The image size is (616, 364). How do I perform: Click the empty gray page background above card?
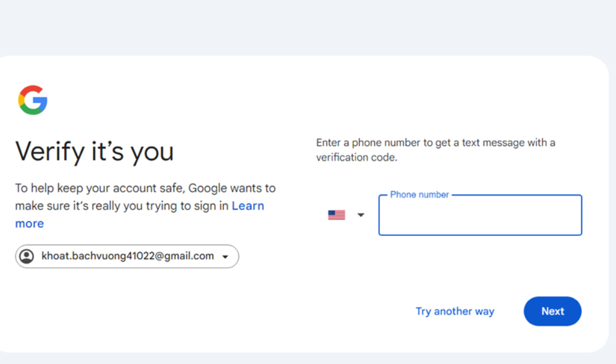[295, 27]
